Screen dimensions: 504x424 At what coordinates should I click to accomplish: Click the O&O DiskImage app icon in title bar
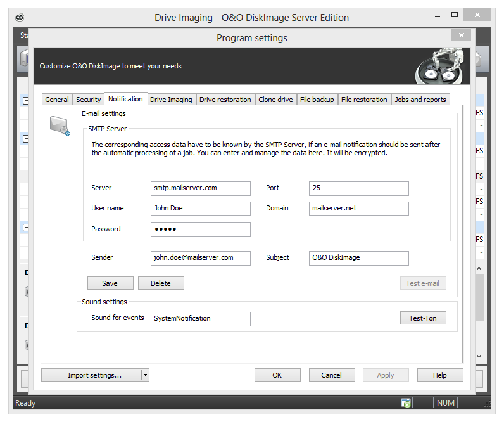coord(20,17)
